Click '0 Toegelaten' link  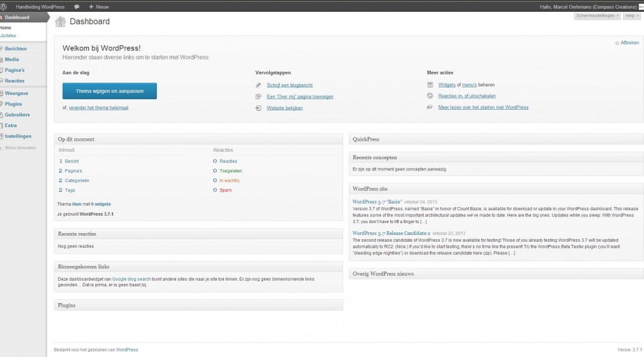coord(228,170)
